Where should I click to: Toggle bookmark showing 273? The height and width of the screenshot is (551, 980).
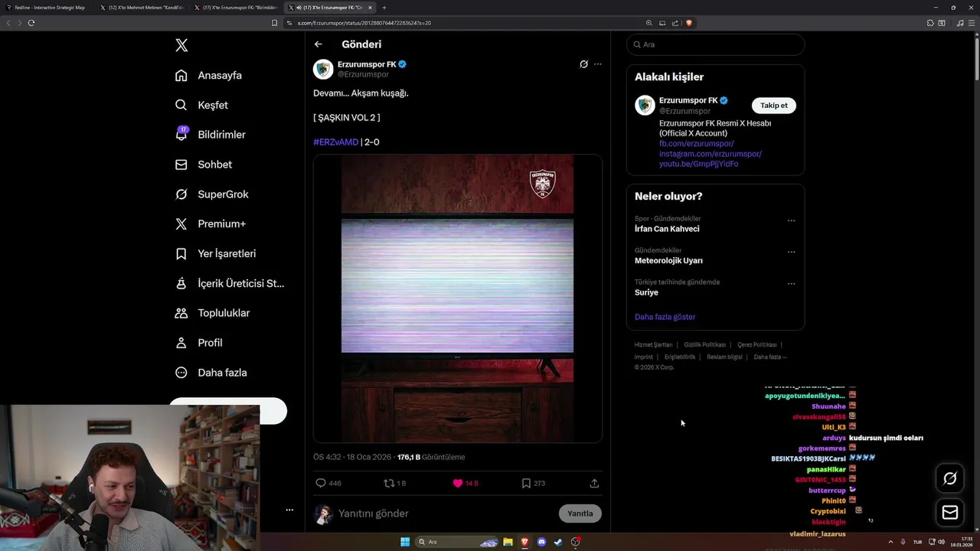coord(526,483)
